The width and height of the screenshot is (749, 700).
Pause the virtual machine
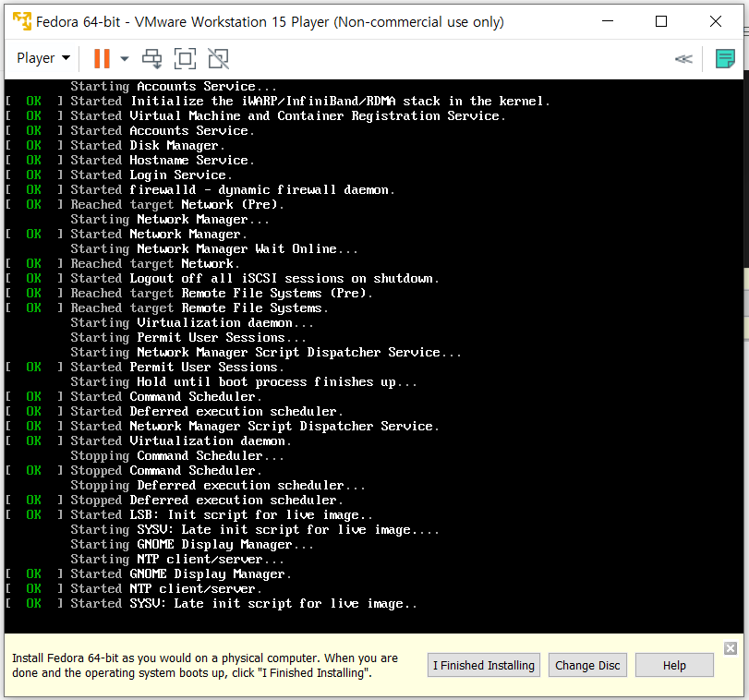coord(102,59)
